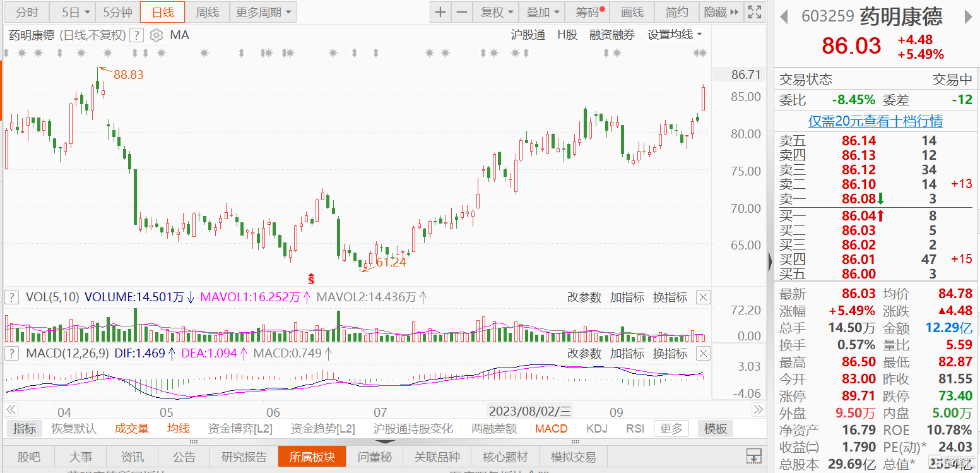The width and height of the screenshot is (980, 473).
Task: Open the 模板 template menu
Action: [x=716, y=429]
